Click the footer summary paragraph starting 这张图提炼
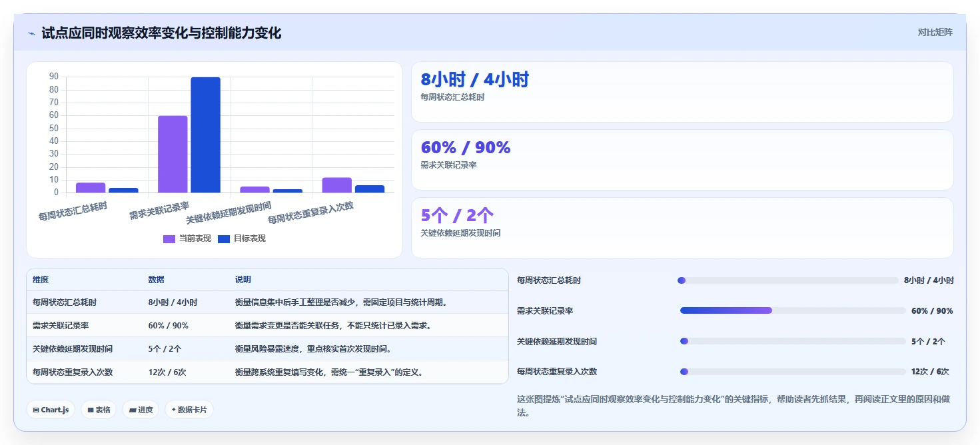The image size is (980, 445). point(733,406)
